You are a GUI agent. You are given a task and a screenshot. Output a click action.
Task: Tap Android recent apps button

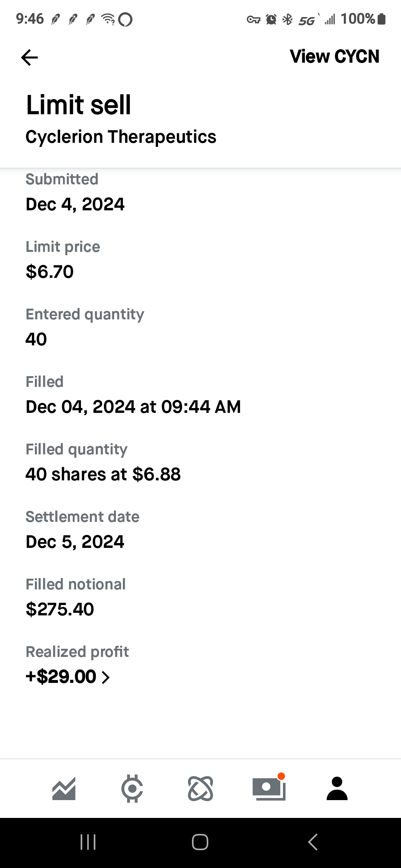(88, 842)
